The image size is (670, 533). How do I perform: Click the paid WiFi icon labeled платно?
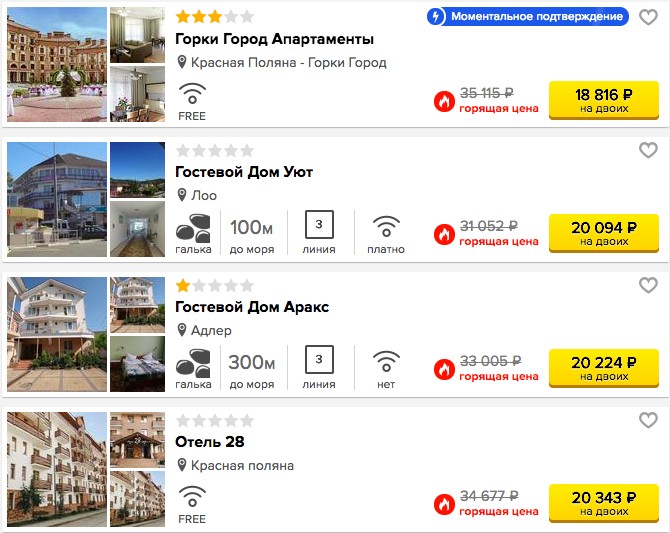[386, 227]
